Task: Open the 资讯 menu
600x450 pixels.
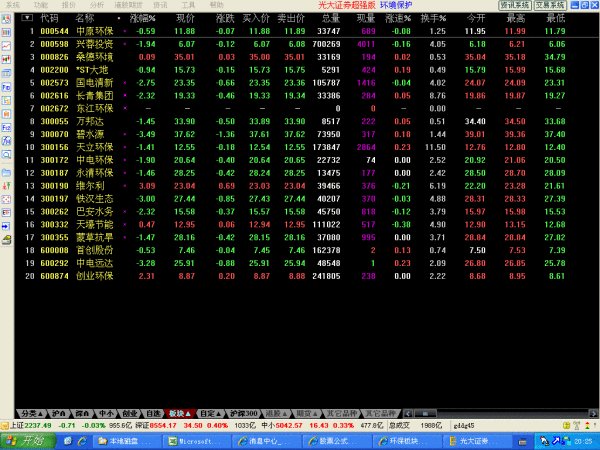Action: click(x=160, y=5)
